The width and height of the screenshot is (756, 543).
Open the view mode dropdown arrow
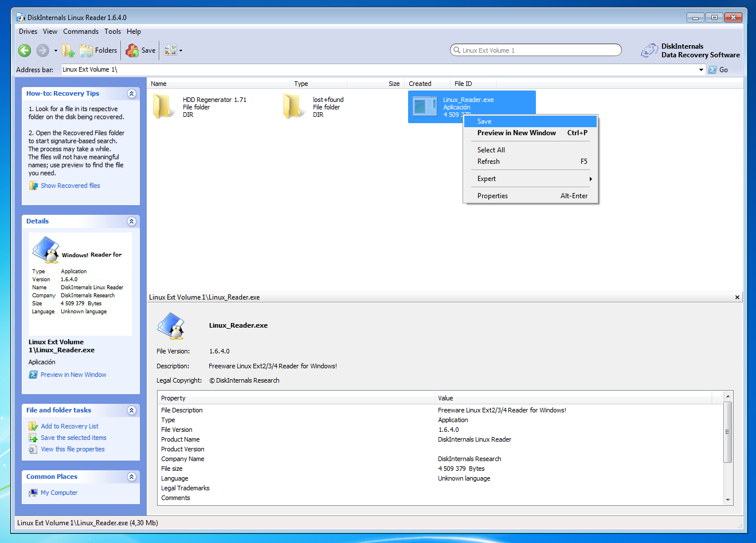click(x=181, y=50)
